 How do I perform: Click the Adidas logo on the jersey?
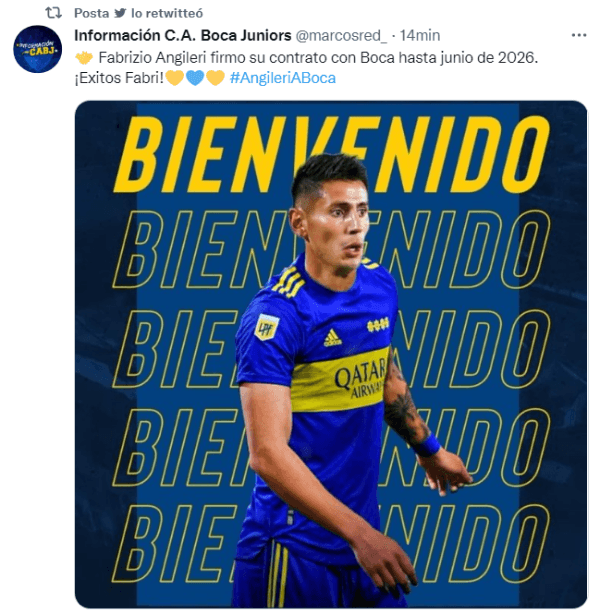(x=333, y=338)
